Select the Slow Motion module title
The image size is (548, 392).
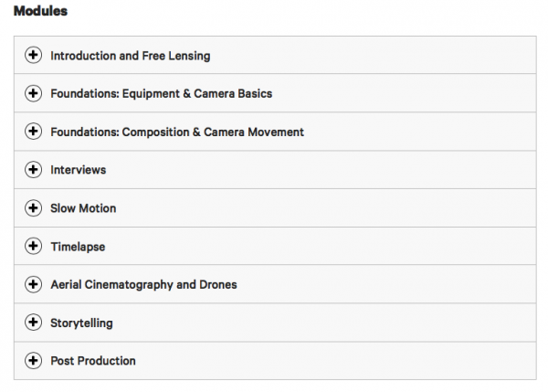pyautogui.click(x=83, y=208)
